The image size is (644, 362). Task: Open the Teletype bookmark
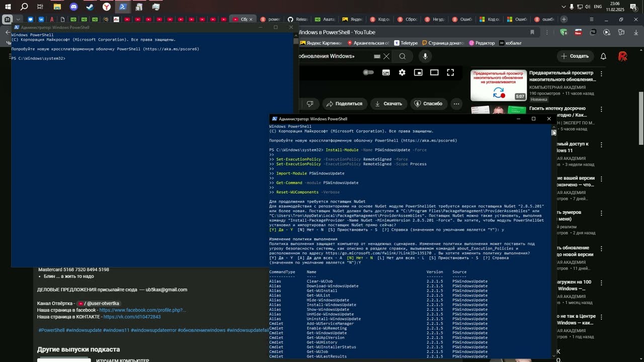tap(406, 43)
